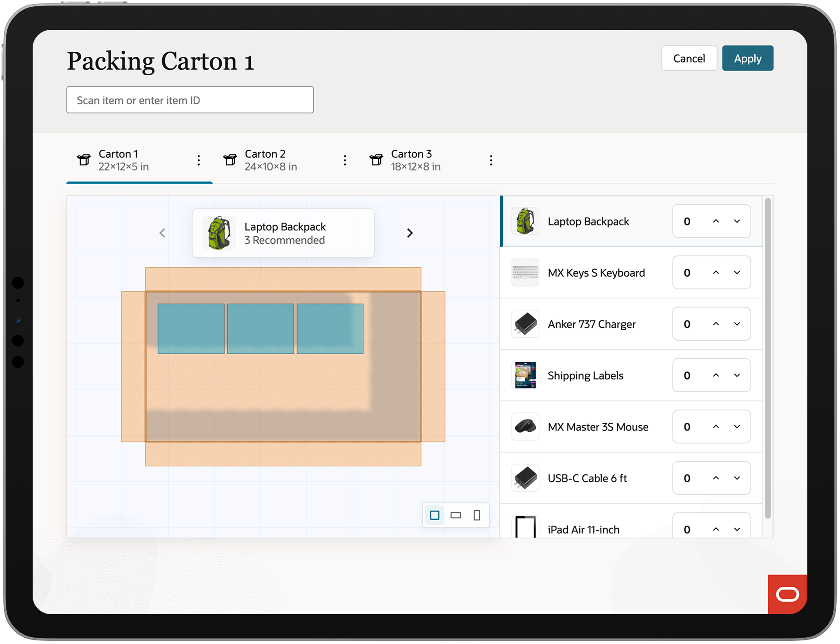Select the Anker 737 Charger row label
The image size is (840, 644).
pyautogui.click(x=591, y=324)
